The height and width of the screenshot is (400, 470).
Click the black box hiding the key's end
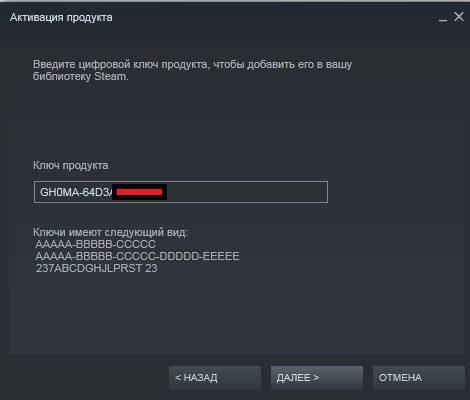tap(139, 192)
